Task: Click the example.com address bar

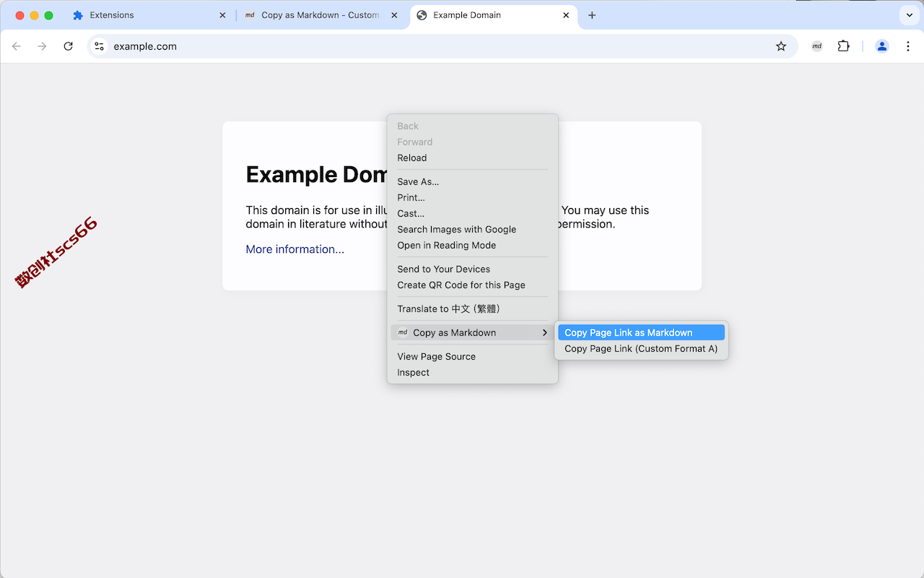Action: coord(442,46)
